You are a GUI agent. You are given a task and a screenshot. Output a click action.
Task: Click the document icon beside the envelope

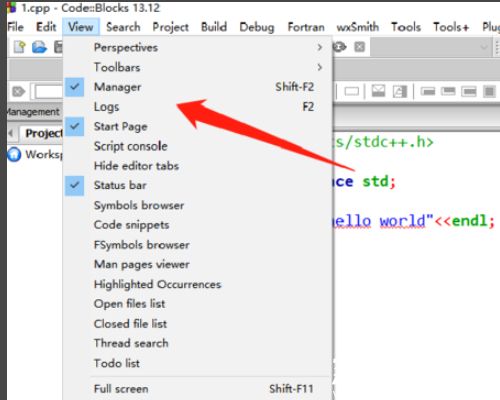(400, 91)
